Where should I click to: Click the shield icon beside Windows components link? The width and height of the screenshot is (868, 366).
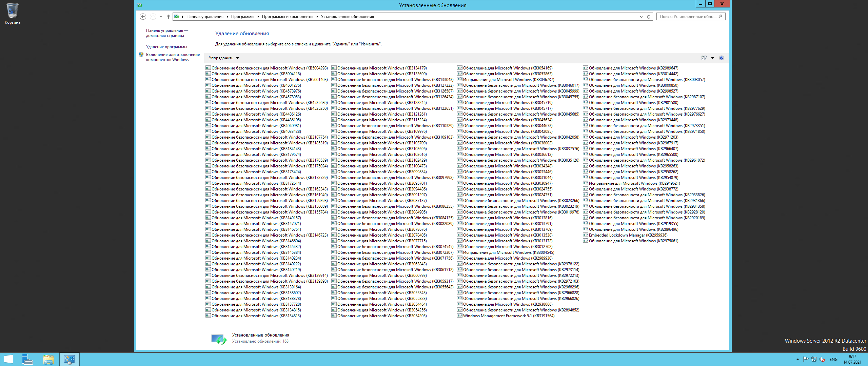pos(141,55)
